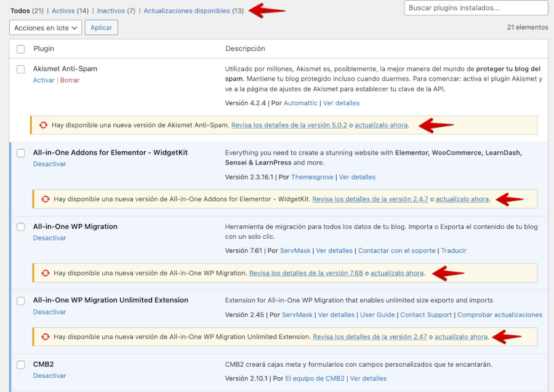Deactivate WP Migration Unlimited Extension

49,312
